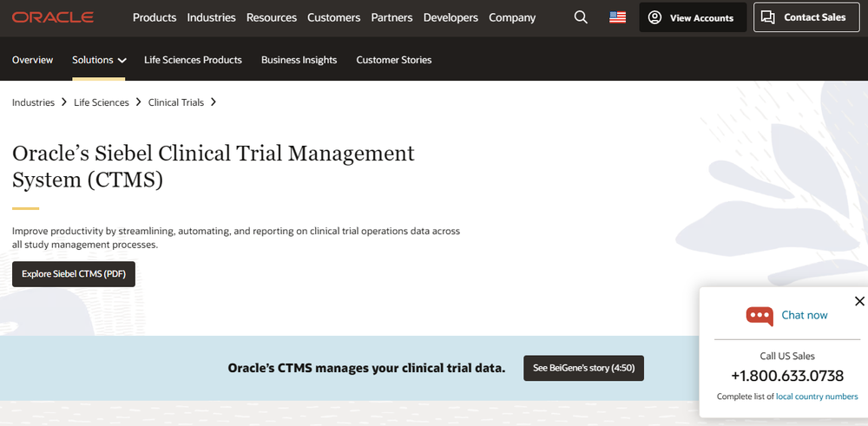Viewport: 868px width, 426px height.
Task: Open the Oracle logo home link
Action: click(x=53, y=17)
